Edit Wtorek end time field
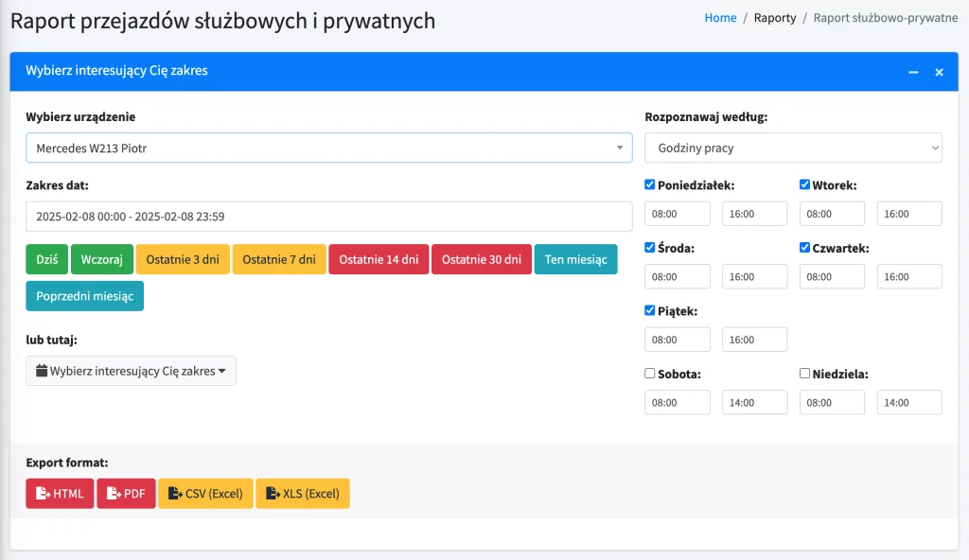The height and width of the screenshot is (560, 969). 909,214
